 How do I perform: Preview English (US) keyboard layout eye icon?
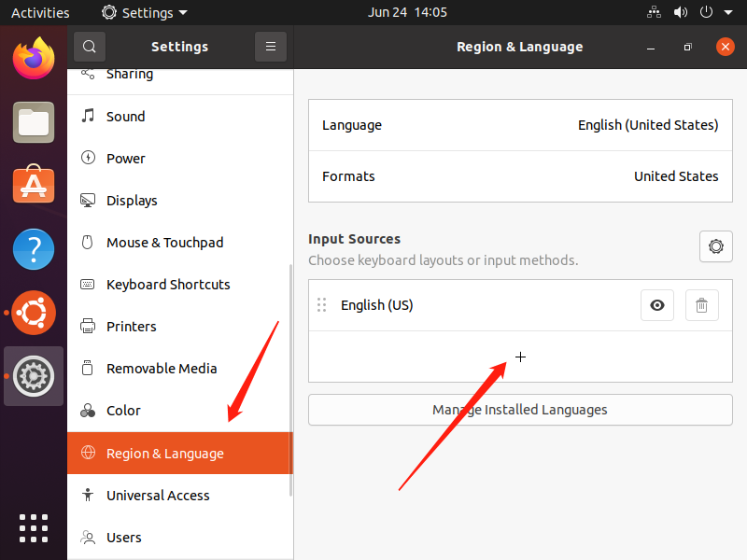[x=656, y=305]
